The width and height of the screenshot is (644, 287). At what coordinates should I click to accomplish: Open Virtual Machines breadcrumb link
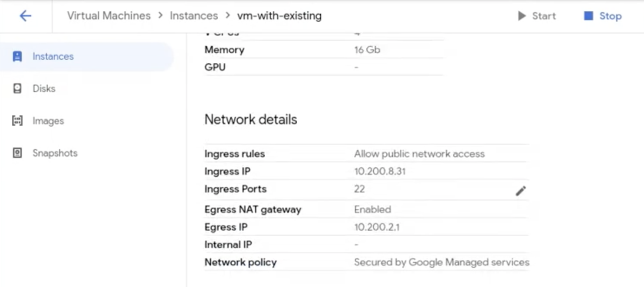coord(108,16)
